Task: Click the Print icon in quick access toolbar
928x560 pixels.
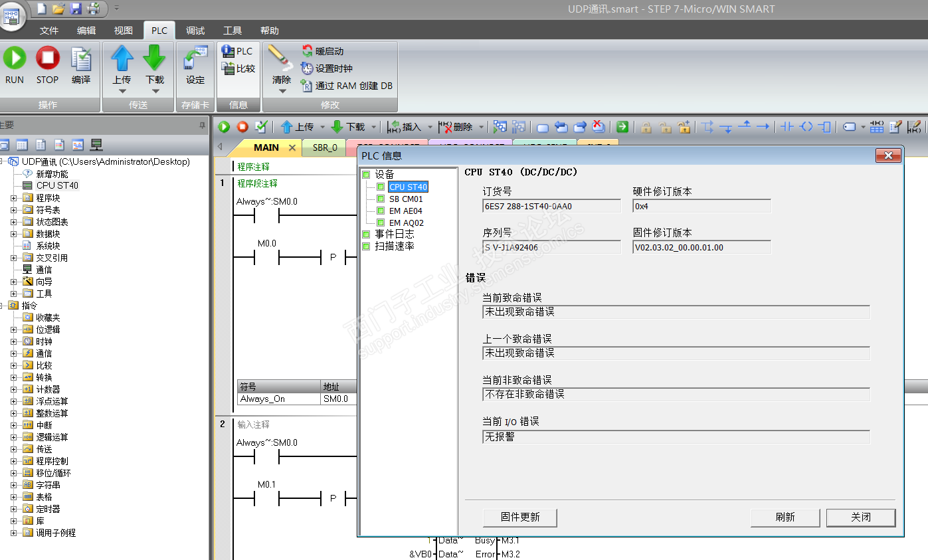Action: (x=94, y=9)
